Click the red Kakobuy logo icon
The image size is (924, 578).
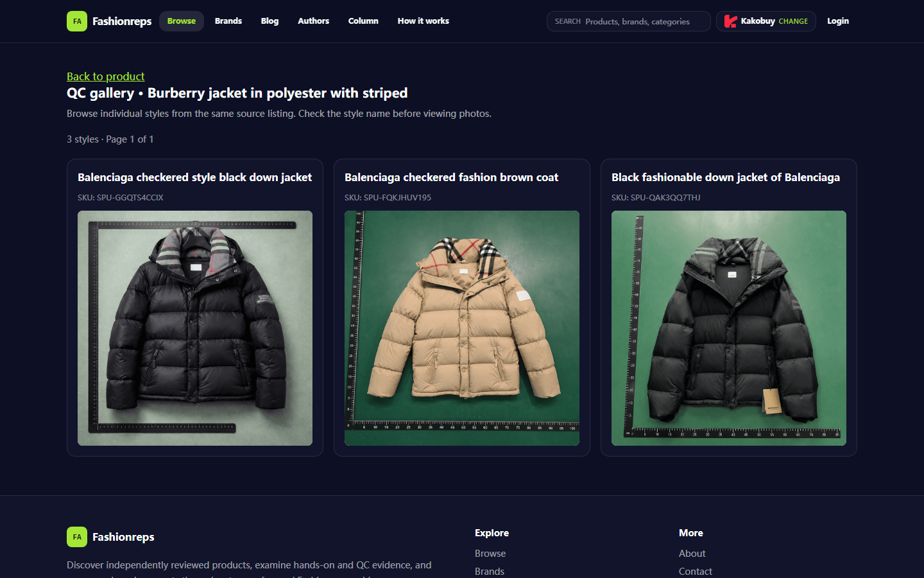(x=730, y=21)
